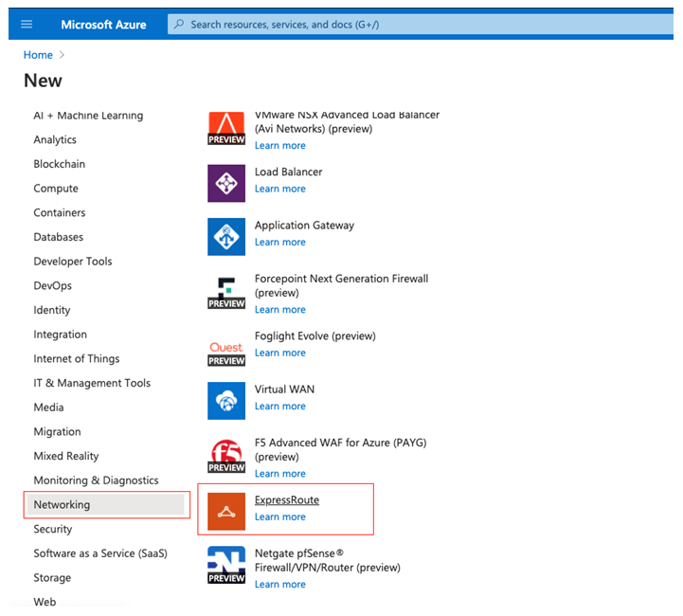Open Netgate pfSense Firewall/VPN/Router title
683x616 pixels.
328,560
